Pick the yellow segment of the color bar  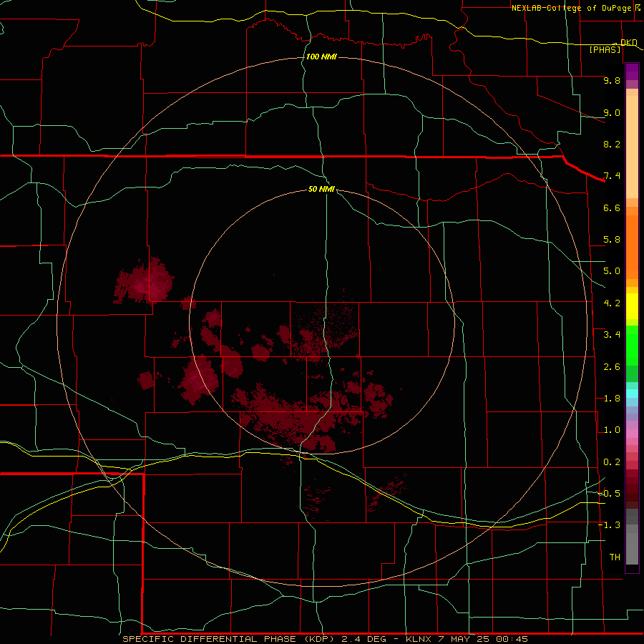point(632,306)
